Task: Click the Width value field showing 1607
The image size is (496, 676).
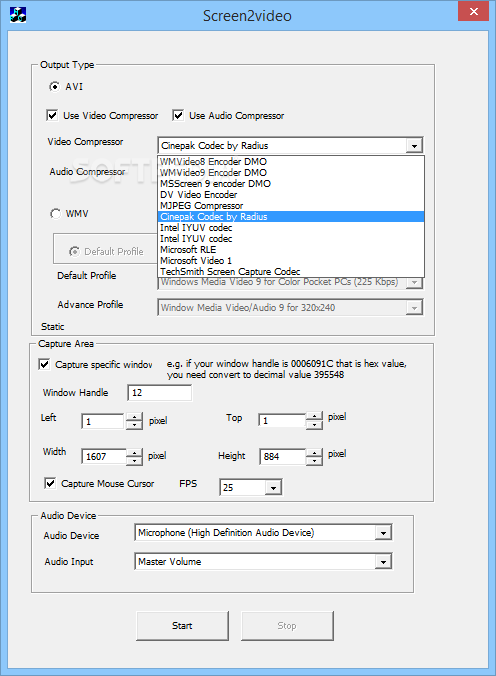Action: [104, 457]
